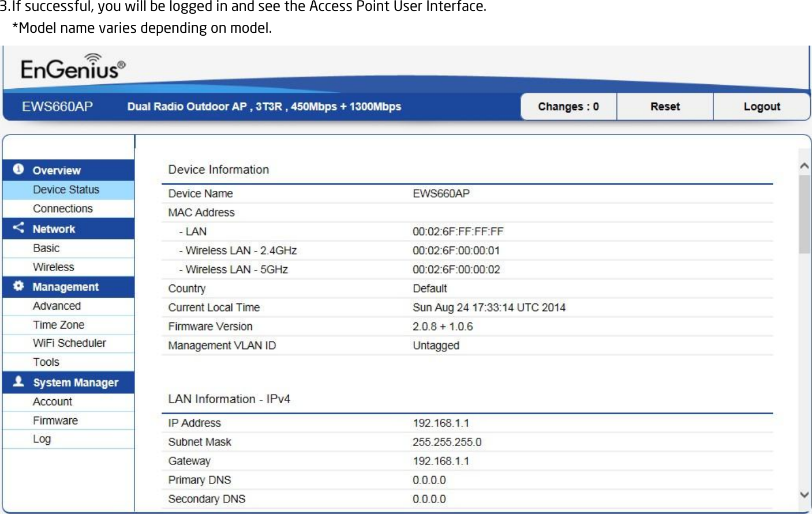The width and height of the screenshot is (812, 514).
Task: Click the Device Name label
Action: pyautogui.click(x=200, y=194)
